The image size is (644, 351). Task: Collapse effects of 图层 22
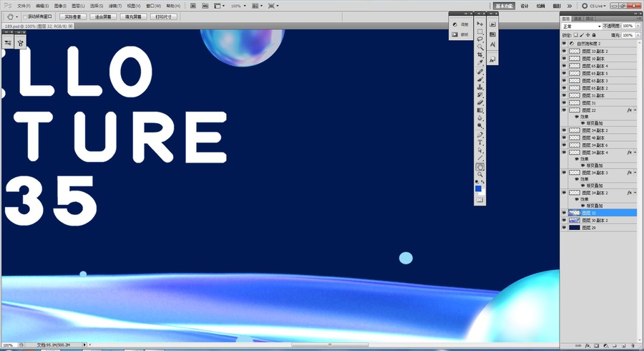click(635, 110)
